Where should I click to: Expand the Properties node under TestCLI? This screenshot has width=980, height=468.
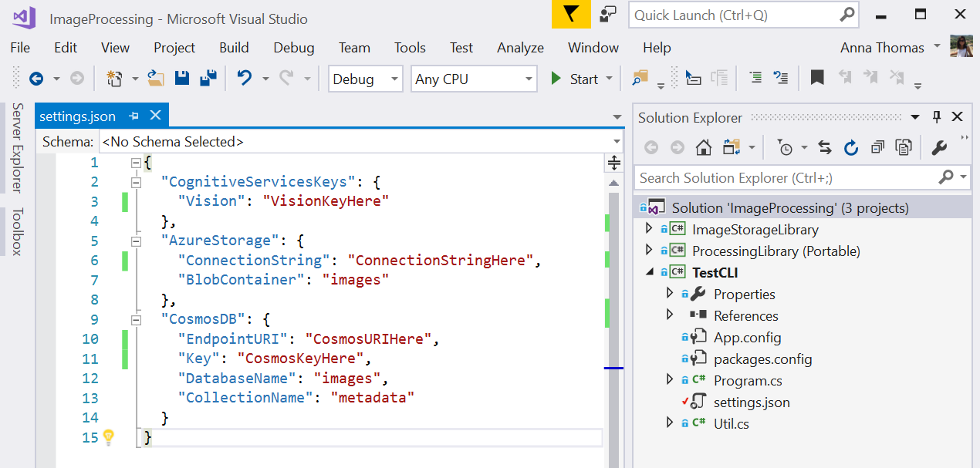pyautogui.click(x=669, y=294)
